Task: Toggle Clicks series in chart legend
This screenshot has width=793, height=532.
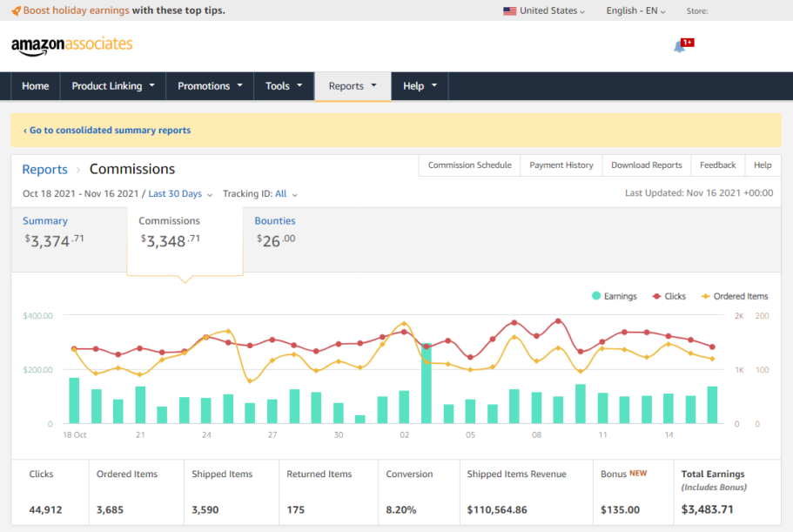Action: pos(669,296)
